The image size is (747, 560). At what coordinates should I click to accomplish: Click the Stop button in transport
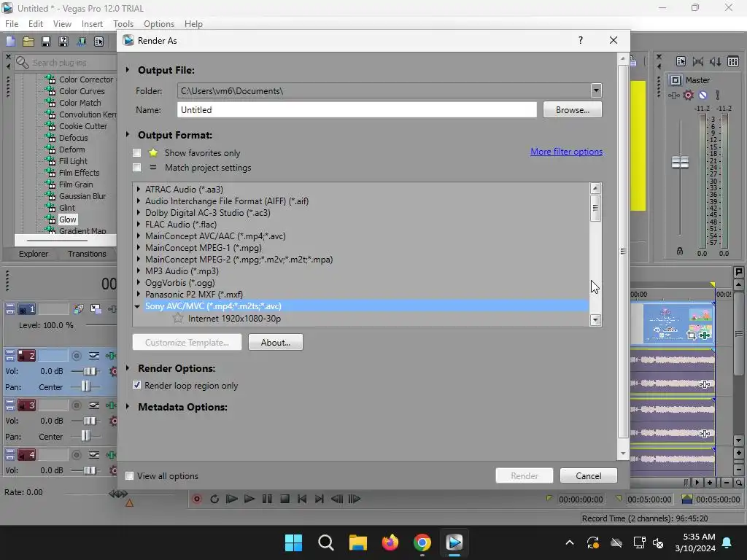coord(285,499)
